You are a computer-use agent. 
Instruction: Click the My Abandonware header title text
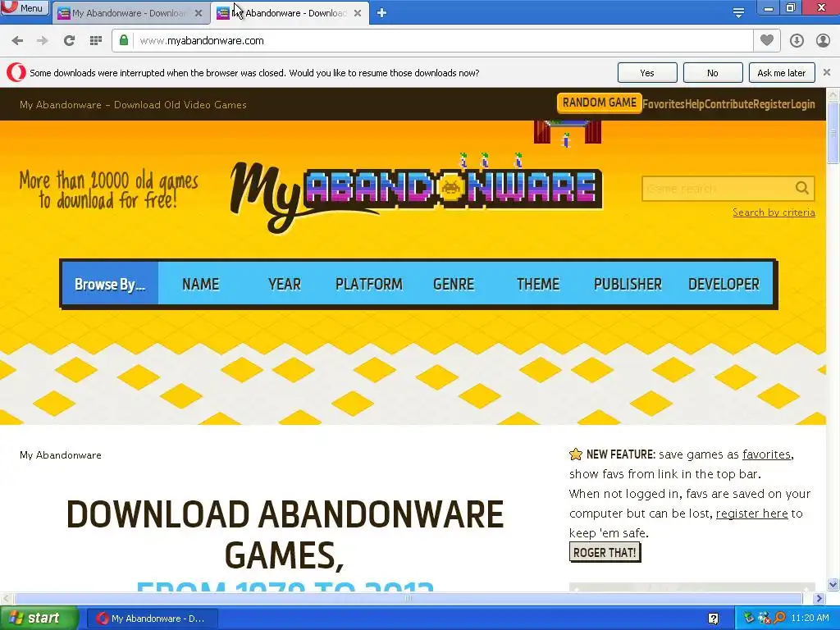[x=133, y=105]
